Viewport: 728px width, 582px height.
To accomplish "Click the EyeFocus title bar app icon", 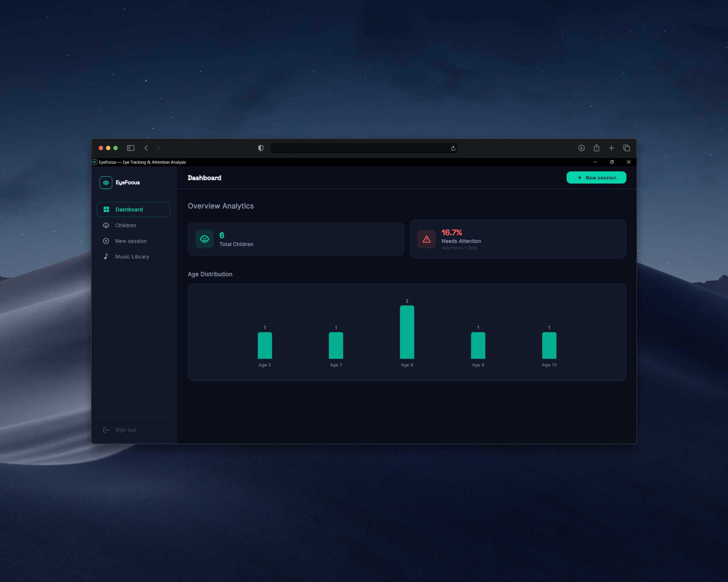I will [x=94, y=162].
